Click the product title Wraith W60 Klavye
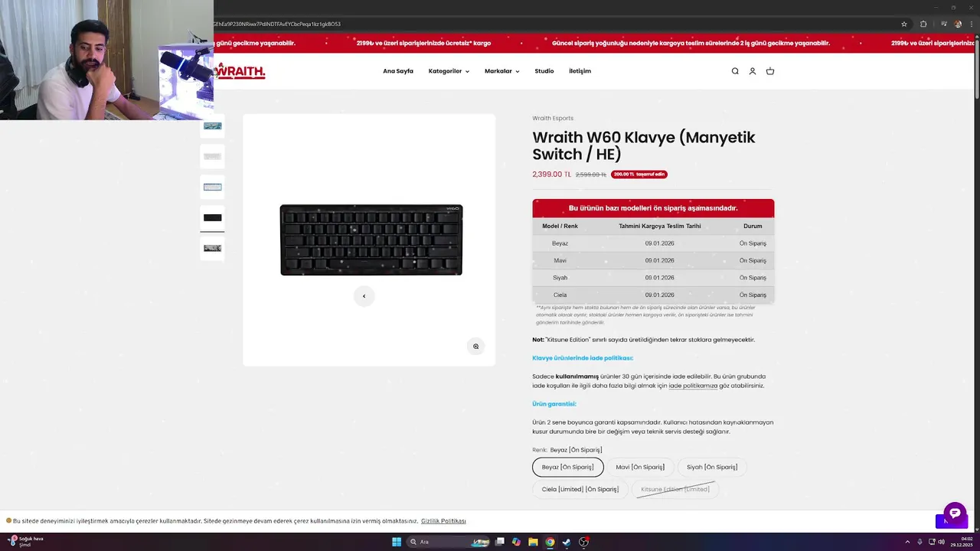Screen dimensions: 980x551 pos(643,145)
